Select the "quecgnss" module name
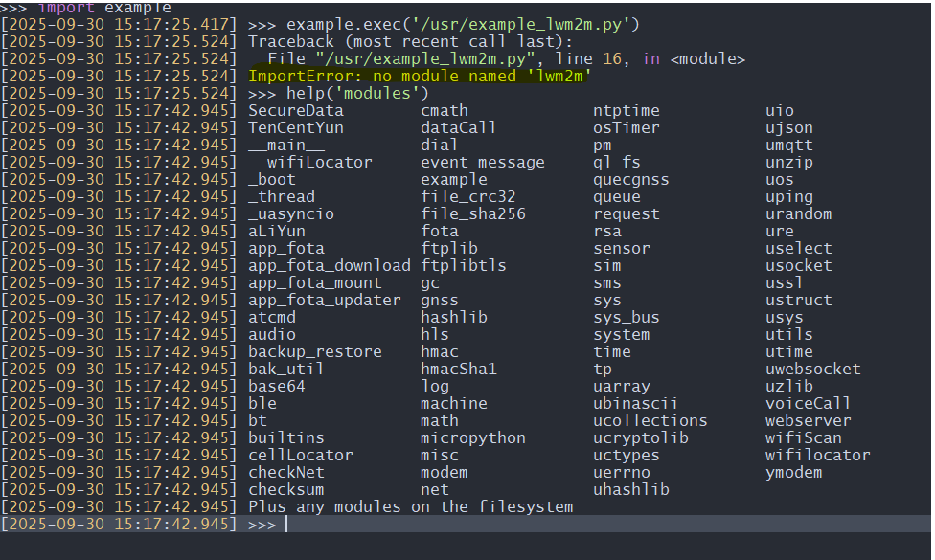The image size is (935, 560). pos(630,179)
